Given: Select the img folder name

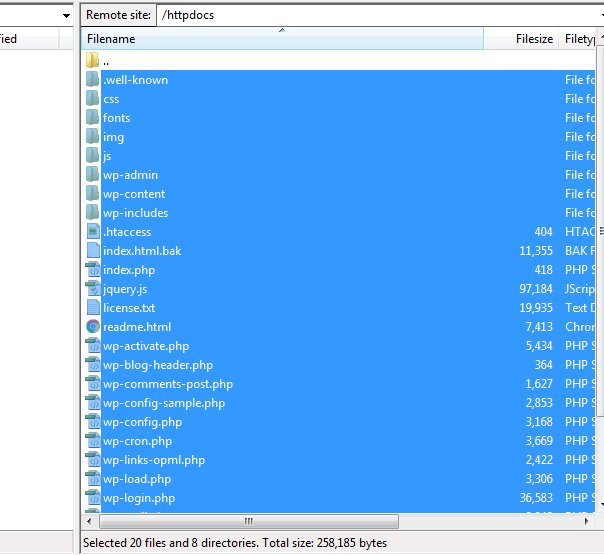Looking at the screenshot, I should (113, 137).
